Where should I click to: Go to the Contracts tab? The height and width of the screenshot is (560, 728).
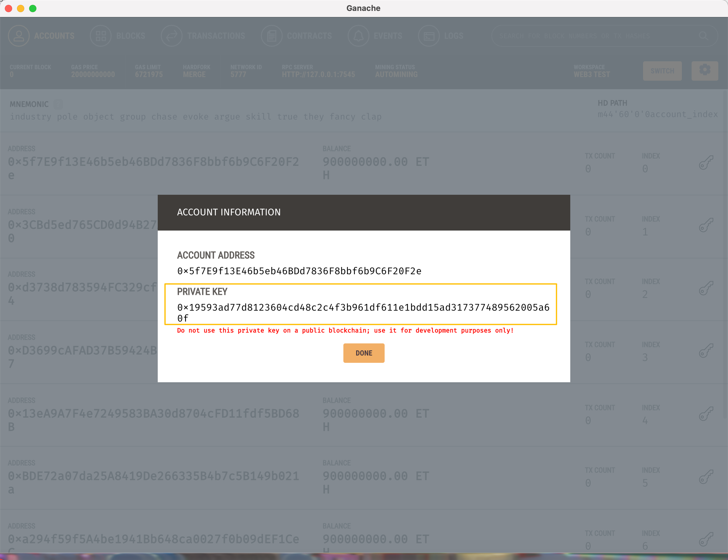pyautogui.click(x=297, y=36)
